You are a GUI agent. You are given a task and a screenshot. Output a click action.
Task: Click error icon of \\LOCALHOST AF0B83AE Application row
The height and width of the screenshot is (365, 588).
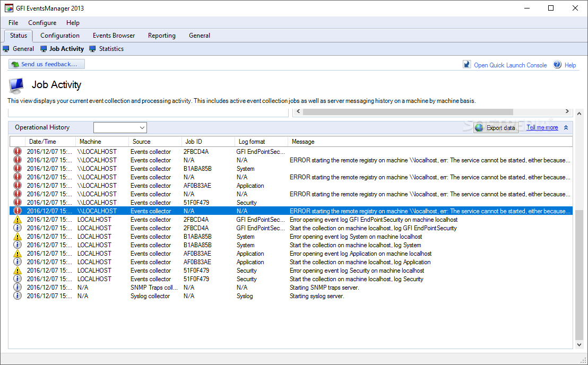tap(18, 186)
